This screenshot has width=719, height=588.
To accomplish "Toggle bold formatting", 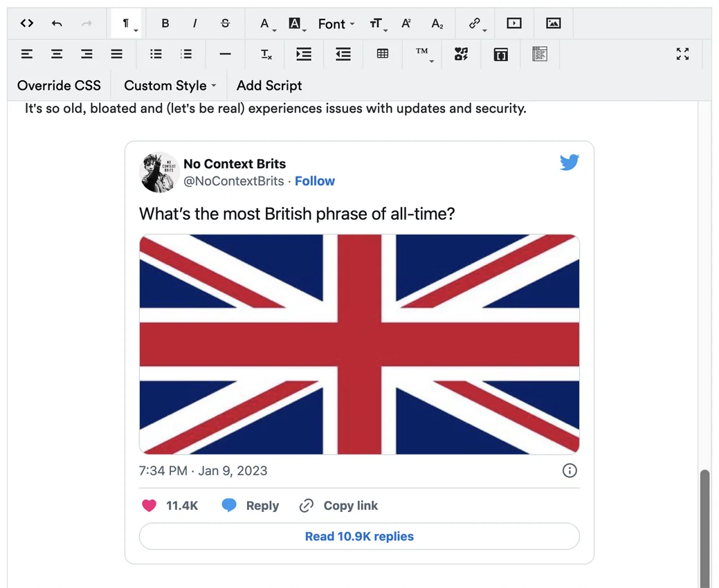I will tap(165, 24).
